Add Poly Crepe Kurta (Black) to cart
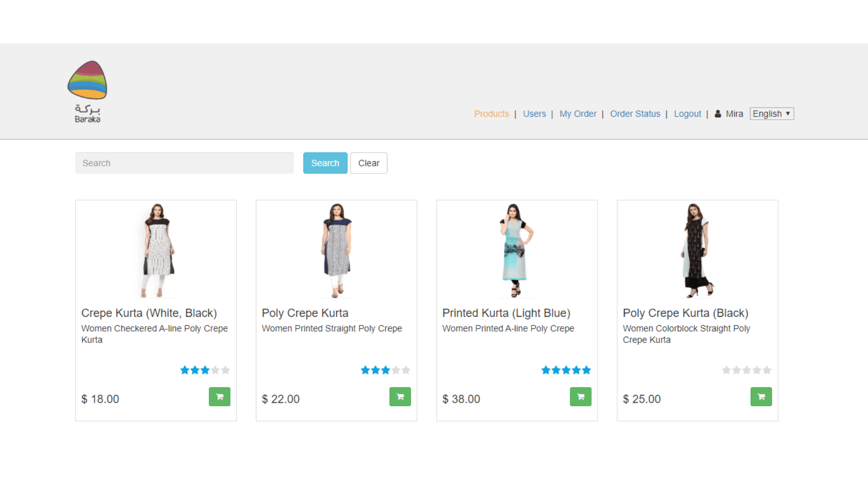 tap(761, 396)
